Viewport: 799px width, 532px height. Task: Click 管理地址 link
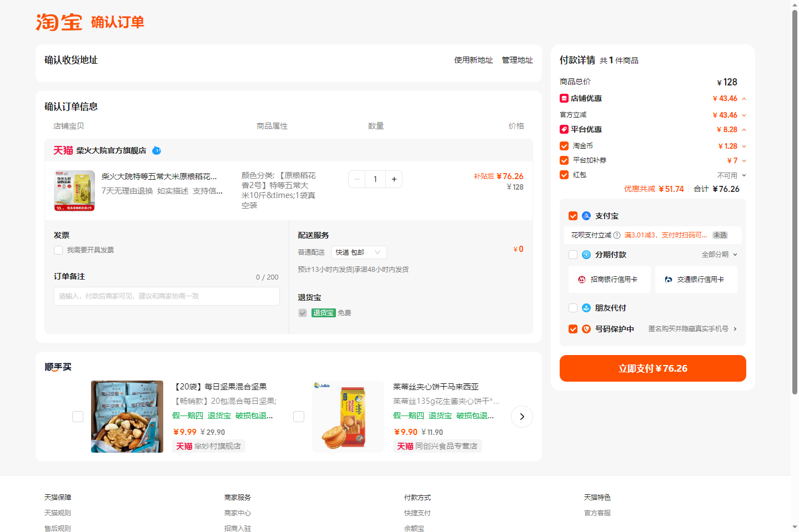tap(517, 60)
